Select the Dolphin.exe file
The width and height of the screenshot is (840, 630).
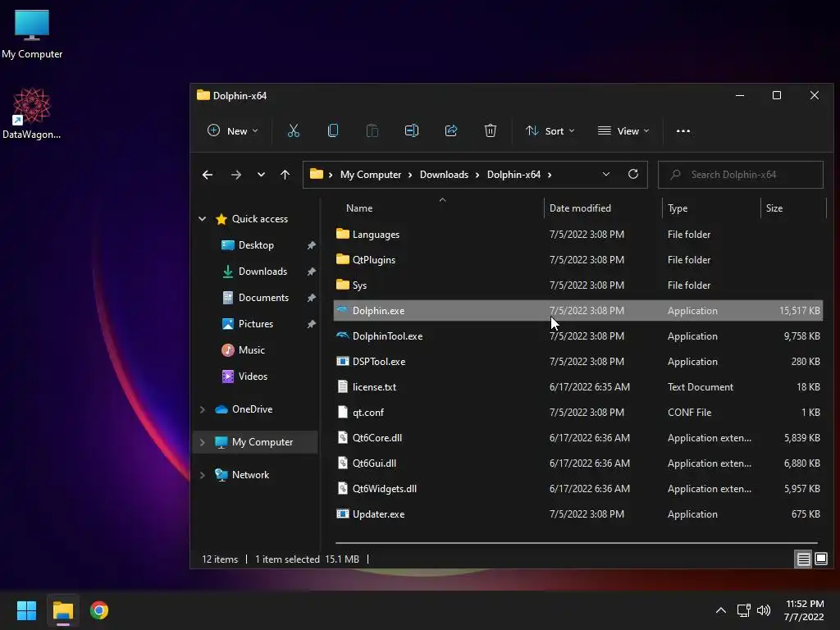(x=577, y=311)
